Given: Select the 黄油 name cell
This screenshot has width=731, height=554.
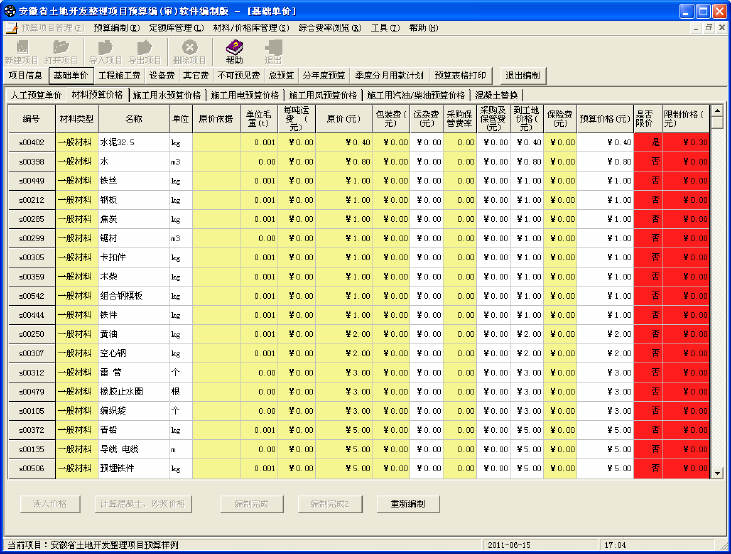Looking at the screenshot, I should coord(134,334).
